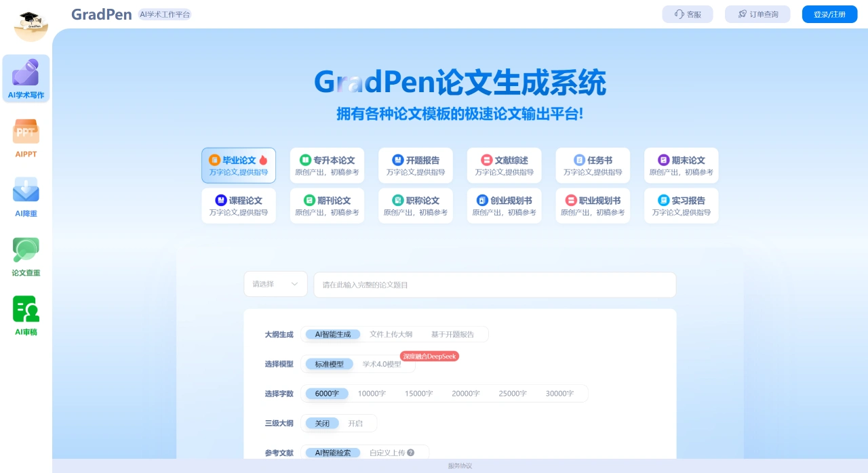Click the 深度融合DeepSeek badge

click(429, 356)
